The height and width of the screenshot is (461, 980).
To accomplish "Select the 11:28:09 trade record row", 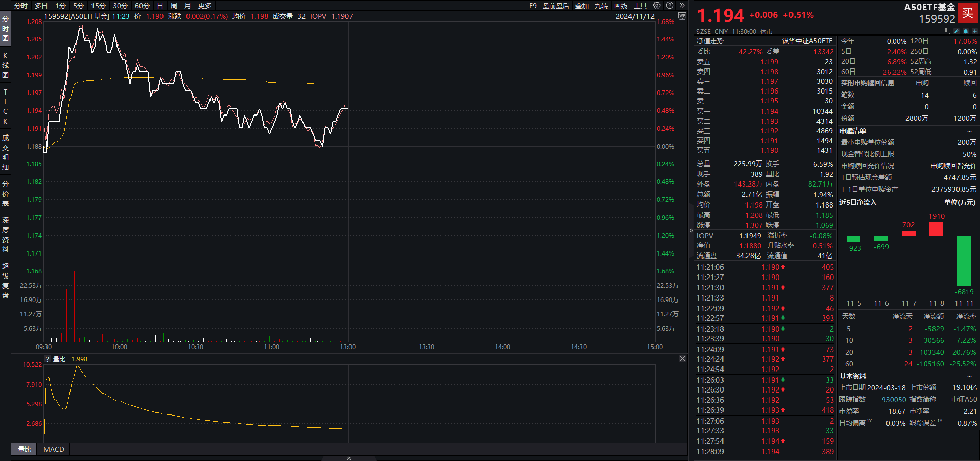I will click(764, 452).
